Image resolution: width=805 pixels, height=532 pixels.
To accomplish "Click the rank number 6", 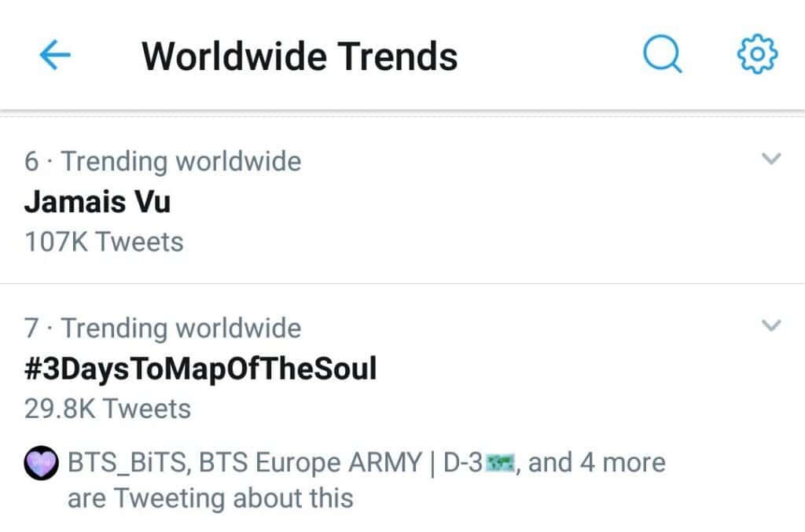I will pyautogui.click(x=31, y=161).
